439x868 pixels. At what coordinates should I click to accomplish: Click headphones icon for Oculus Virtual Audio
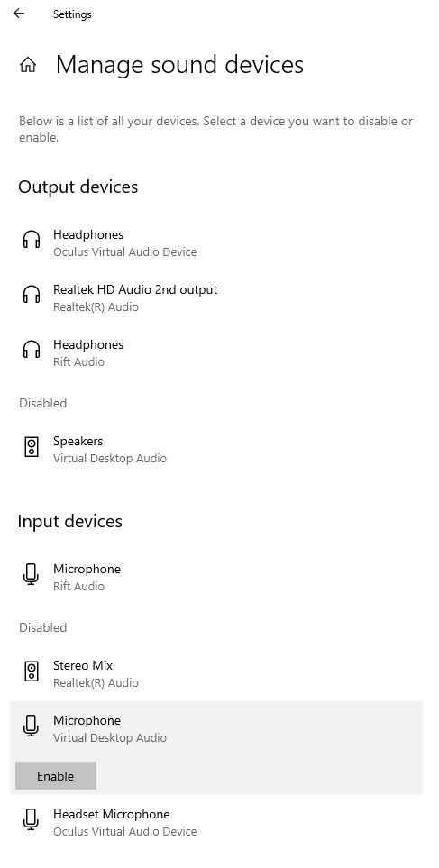(32, 239)
